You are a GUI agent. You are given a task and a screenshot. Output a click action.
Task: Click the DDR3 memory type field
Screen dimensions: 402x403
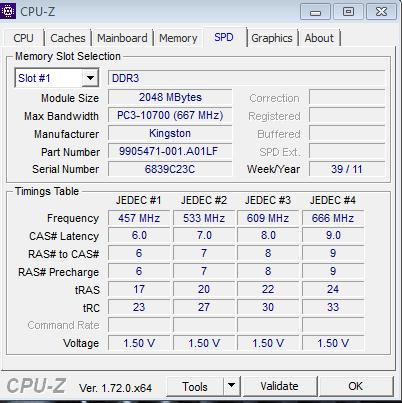click(247, 78)
